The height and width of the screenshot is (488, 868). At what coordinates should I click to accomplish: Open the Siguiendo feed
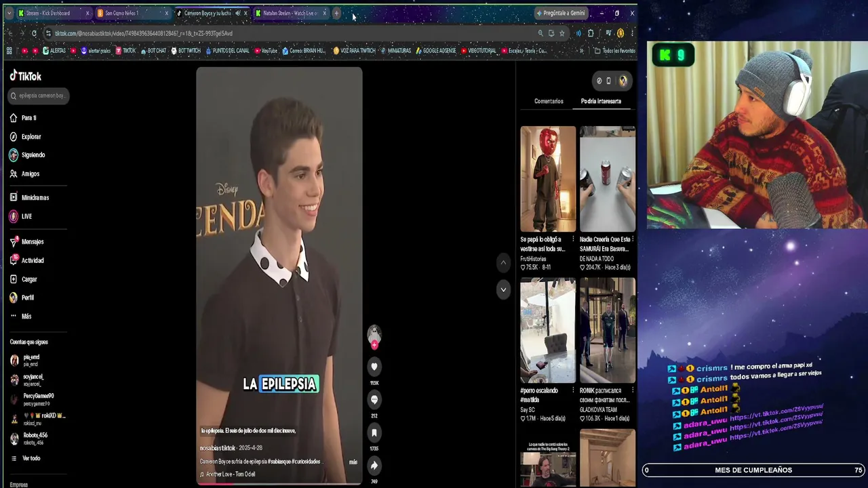28,155
